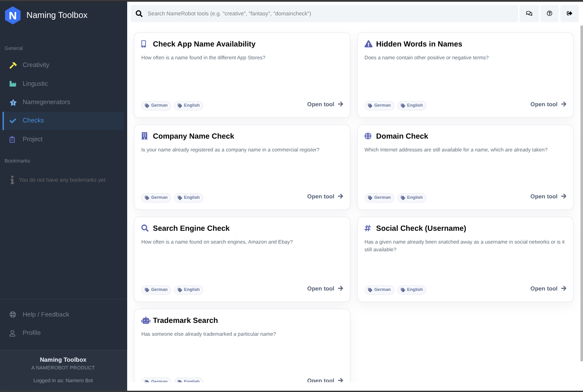Click the Hidden Words warning triangle icon

[368, 44]
